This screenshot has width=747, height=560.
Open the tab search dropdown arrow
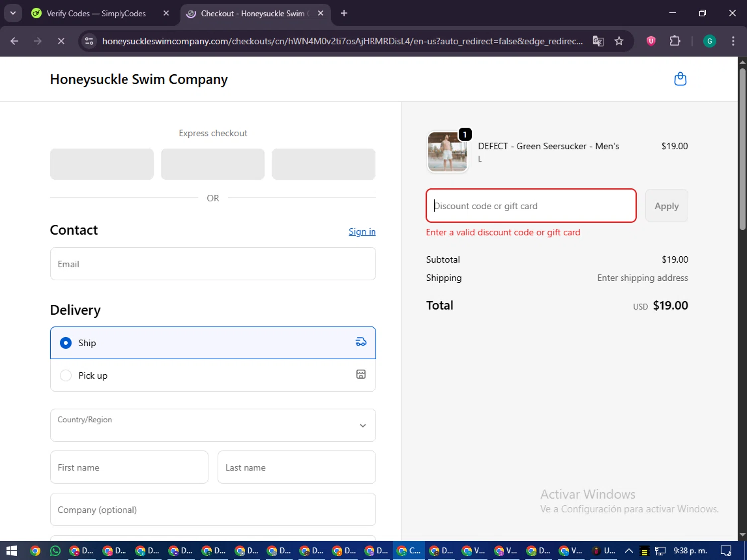click(x=13, y=13)
